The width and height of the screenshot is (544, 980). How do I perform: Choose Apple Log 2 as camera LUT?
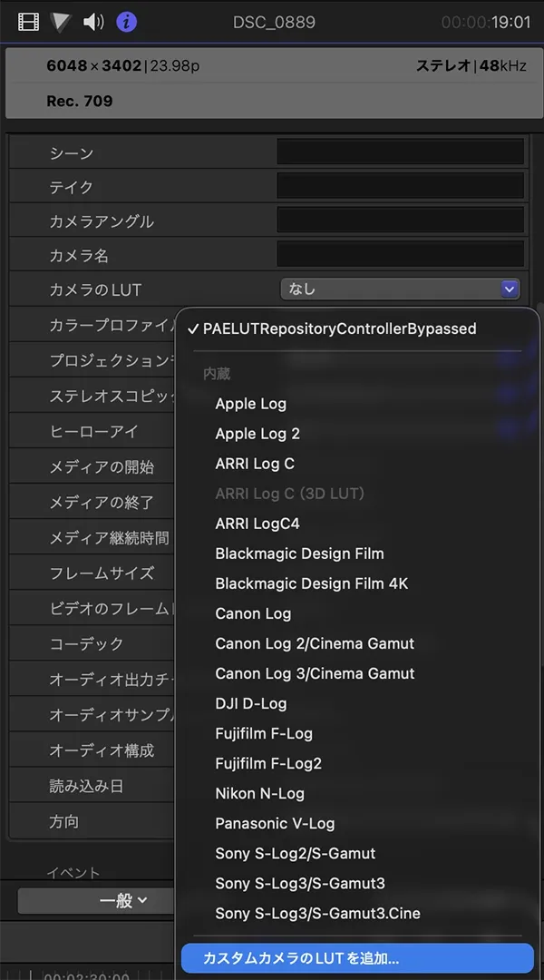click(258, 433)
